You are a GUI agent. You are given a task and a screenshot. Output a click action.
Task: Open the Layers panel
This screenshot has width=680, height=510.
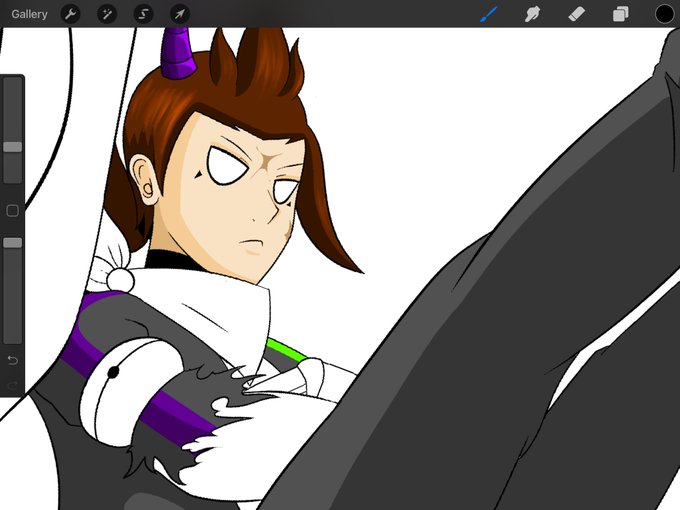tap(621, 14)
